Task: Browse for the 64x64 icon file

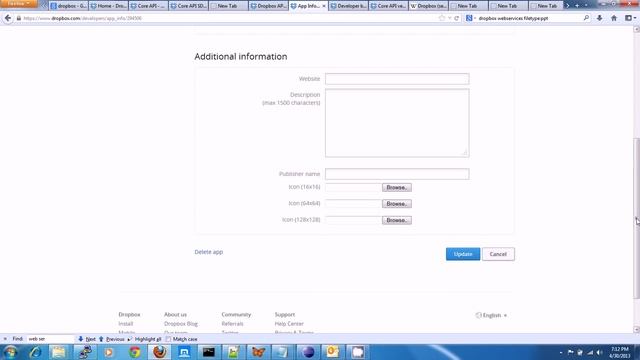Action: point(397,204)
